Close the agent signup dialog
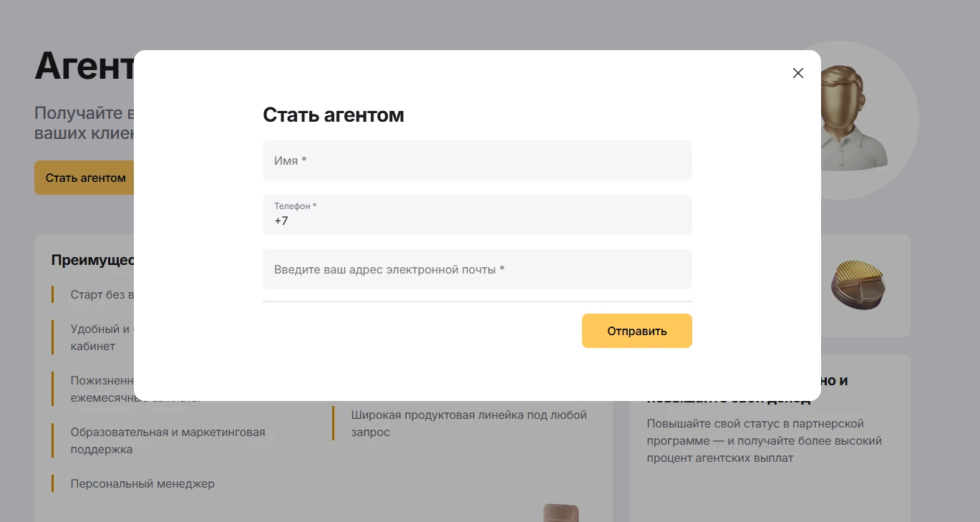The image size is (980, 522). (x=798, y=73)
